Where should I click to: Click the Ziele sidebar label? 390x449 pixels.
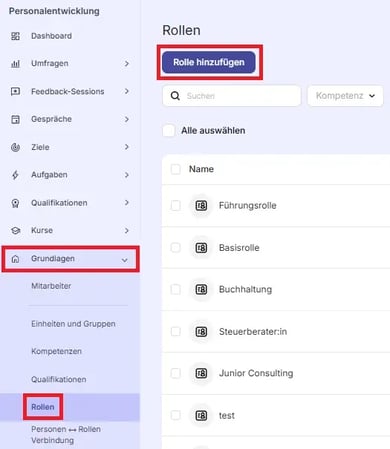[x=40, y=147]
